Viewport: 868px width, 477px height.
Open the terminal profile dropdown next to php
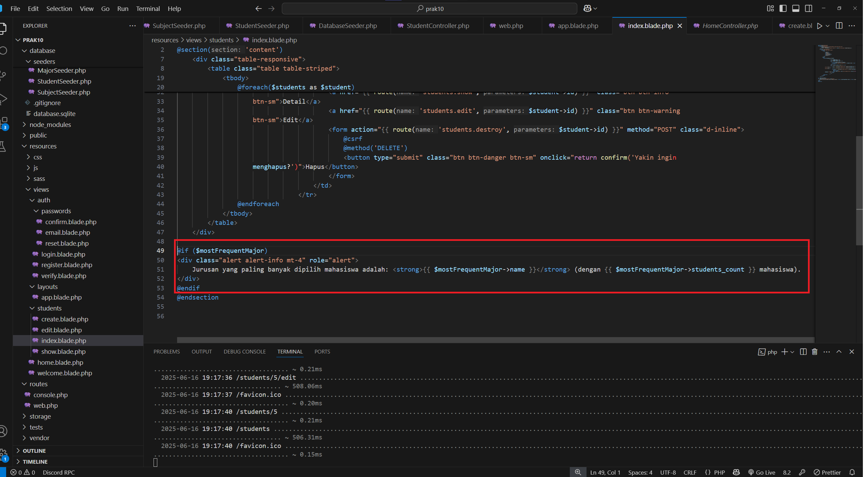(x=792, y=351)
